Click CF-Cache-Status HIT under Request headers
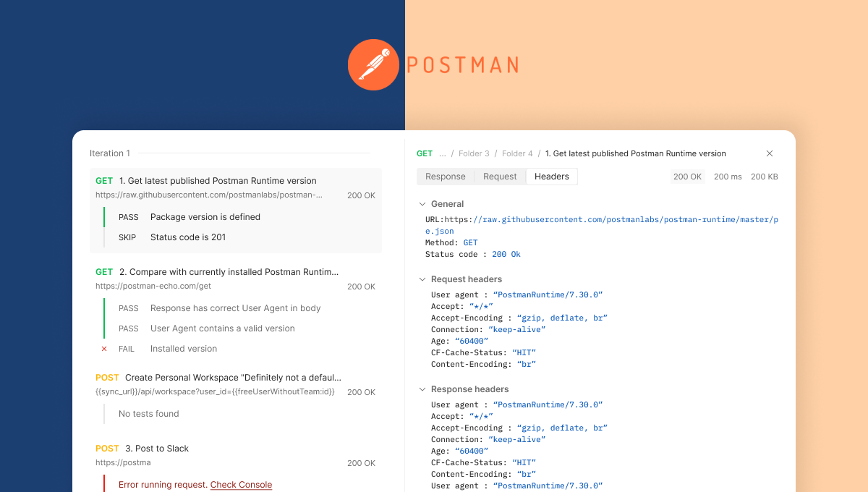 click(483, 353)
